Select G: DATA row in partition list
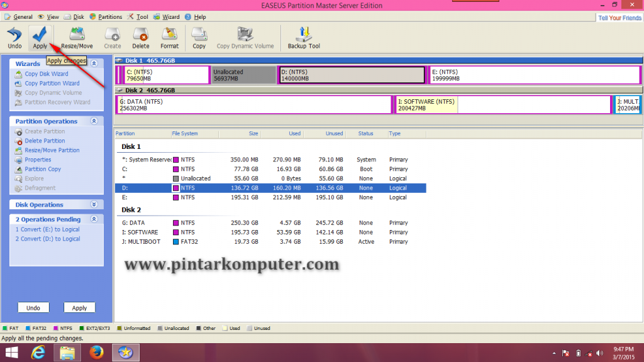The height and width of the screenshot is (362, 644). 270,223
